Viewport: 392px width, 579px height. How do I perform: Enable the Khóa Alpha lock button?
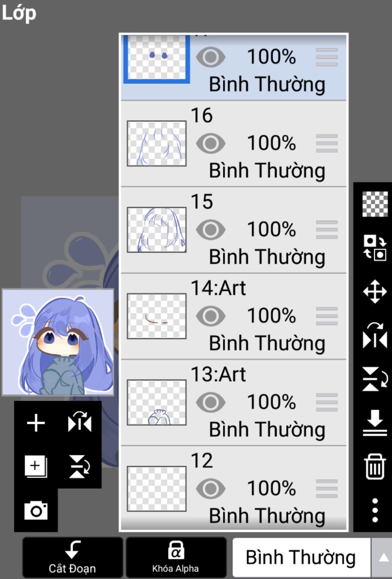(176, 558)
